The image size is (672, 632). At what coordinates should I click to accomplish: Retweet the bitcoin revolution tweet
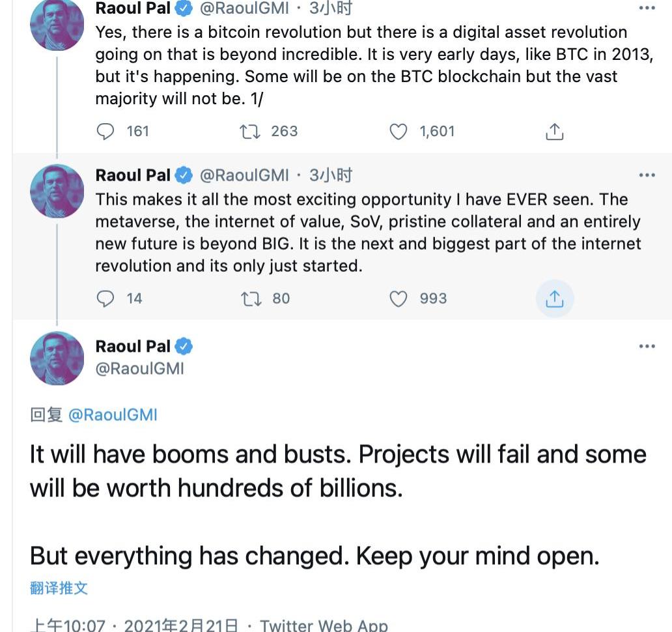[x=250, y=132]
